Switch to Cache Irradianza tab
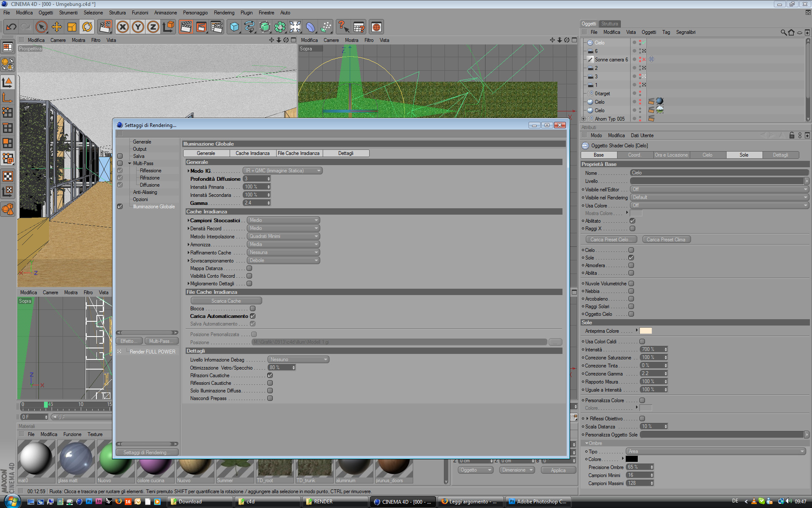This screenshot has width=812, height=508. tap(252, 153)
